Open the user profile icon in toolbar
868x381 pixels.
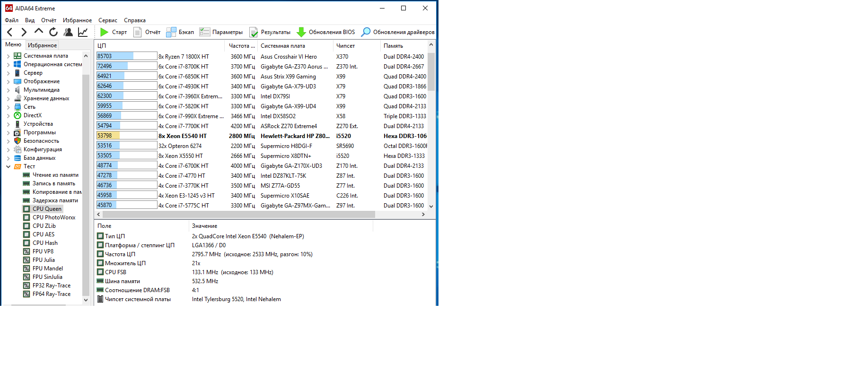68,32
